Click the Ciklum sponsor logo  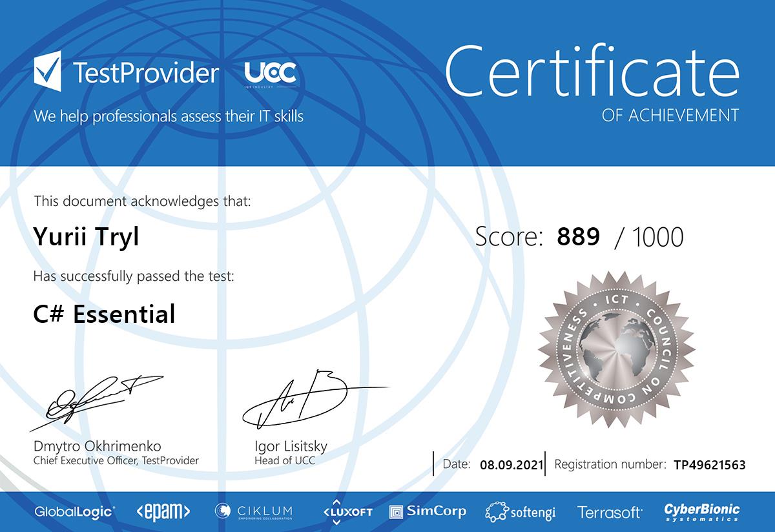point(254,511)
